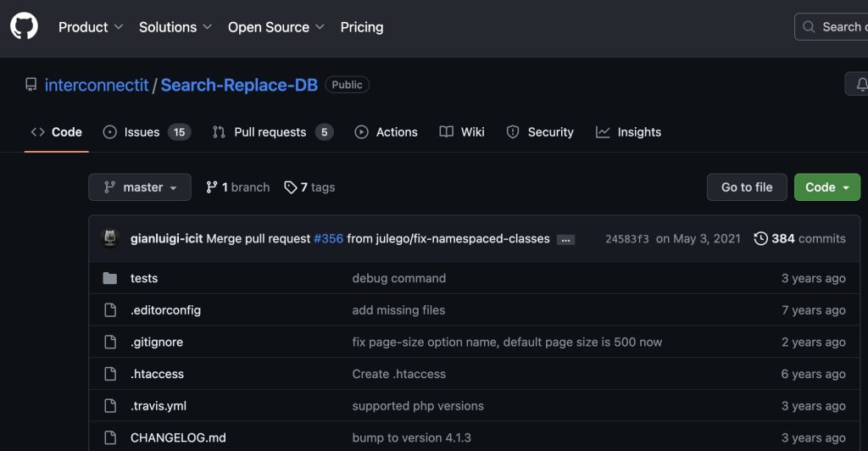Open the Product dropdown menu
This screenshot has width=868, height=451.
90,27
